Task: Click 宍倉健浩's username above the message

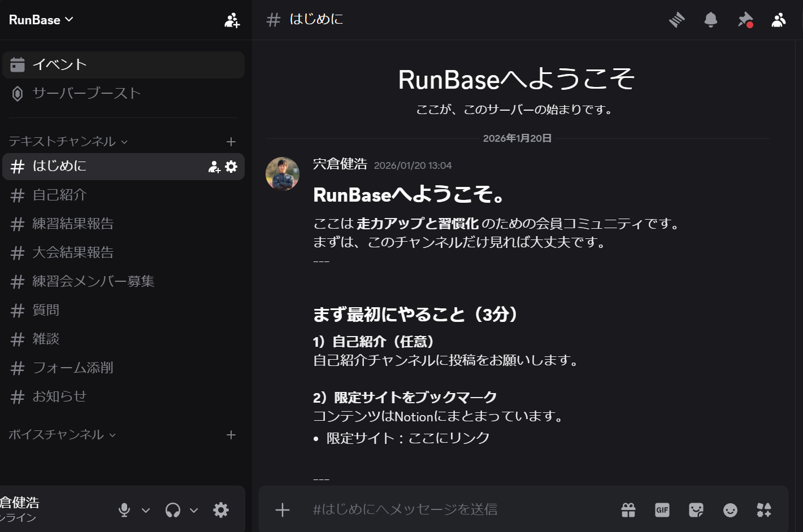Action: 340,164
